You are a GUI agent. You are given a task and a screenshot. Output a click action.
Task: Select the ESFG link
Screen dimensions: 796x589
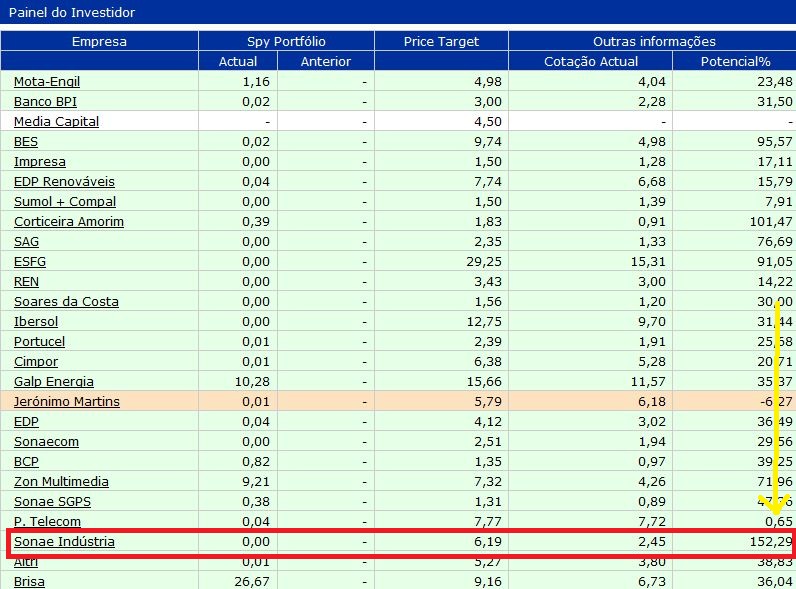30,261
